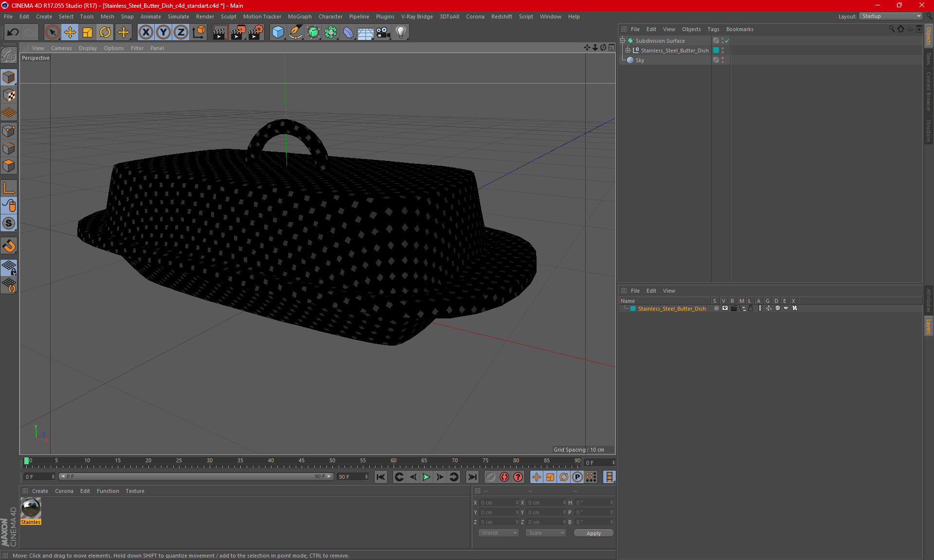Open the MoGraph menu
Viewport: 934px width, 560px height.
tap(299, 17)
